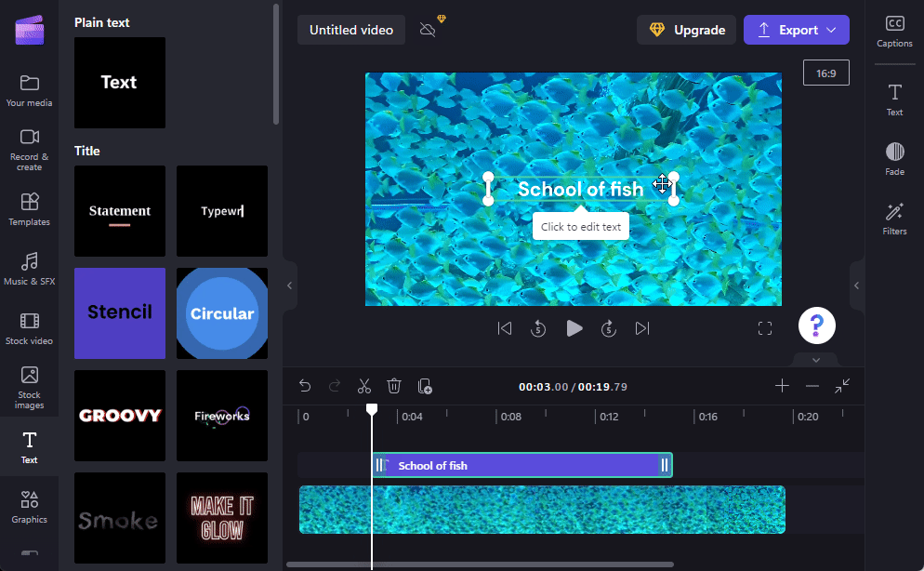Open the Music & SFX tab
The image size is (924, 571).
tap(29, 269)
